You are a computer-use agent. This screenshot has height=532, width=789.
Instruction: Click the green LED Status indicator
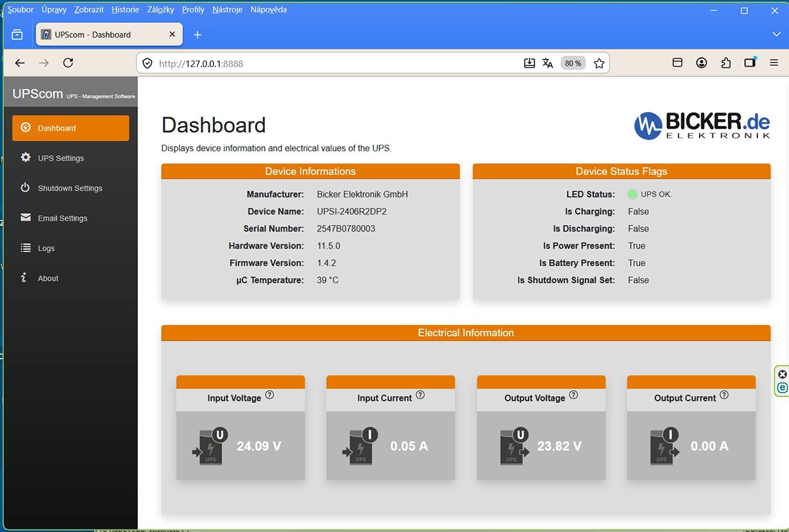tap(633, 194)
